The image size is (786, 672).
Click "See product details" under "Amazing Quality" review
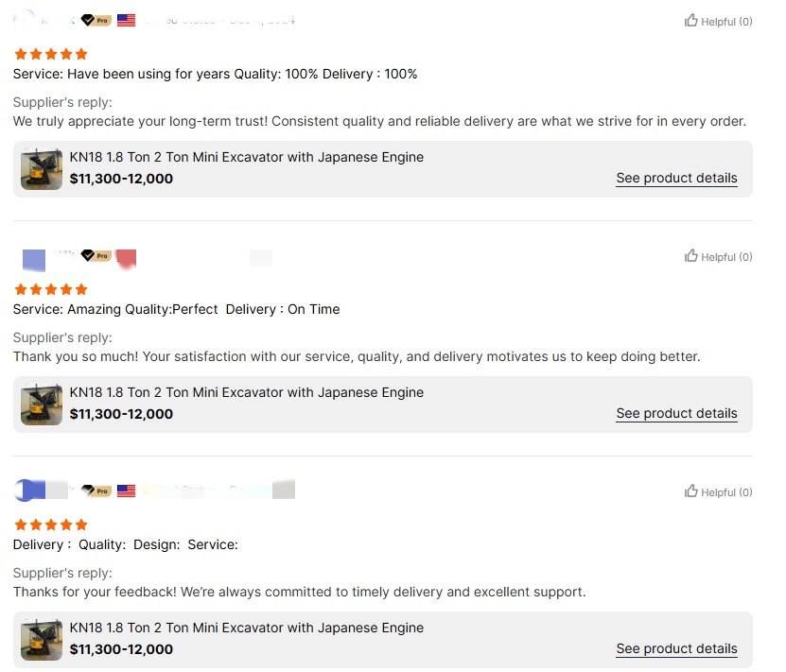pyautogui.click(x=676, y=413)
